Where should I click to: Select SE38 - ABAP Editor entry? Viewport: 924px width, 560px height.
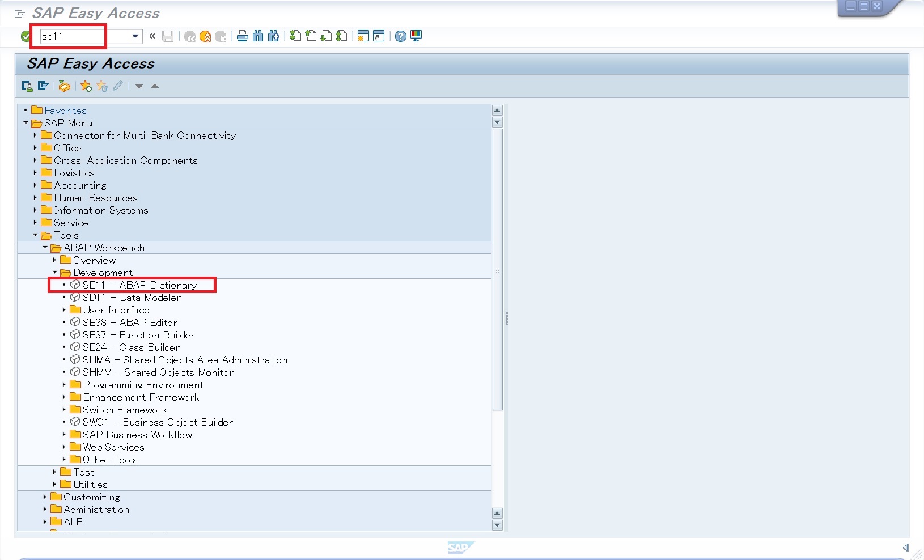pyautogui.click(x=130, y=323)
